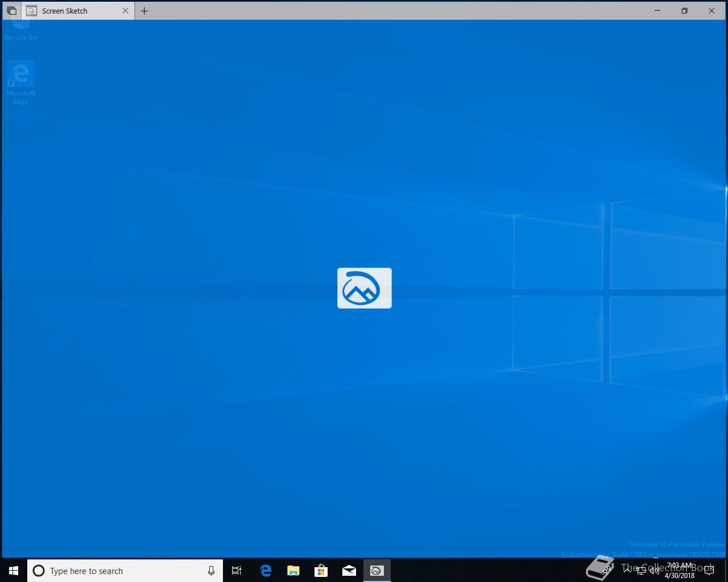Image resolution: width=728 pixels, height=582 pixels.
Task: Open the volume control tray icon
Action: pos(655,571)
